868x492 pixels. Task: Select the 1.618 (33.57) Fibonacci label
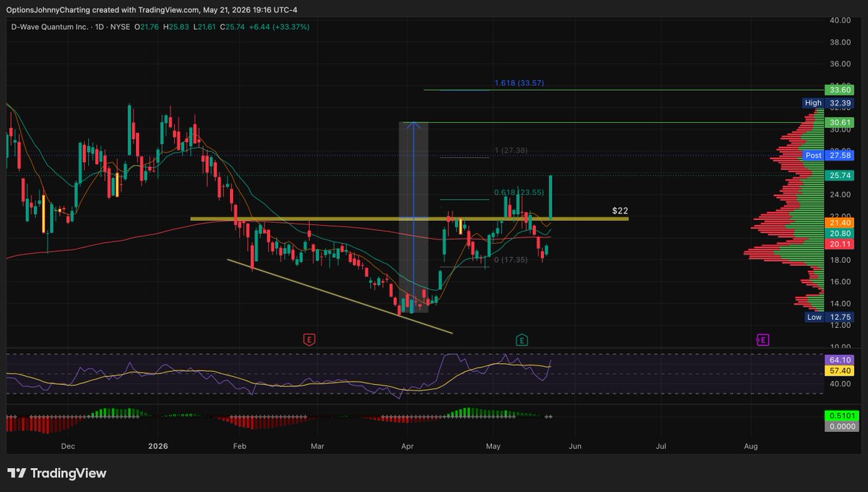(x=519, y=83)
